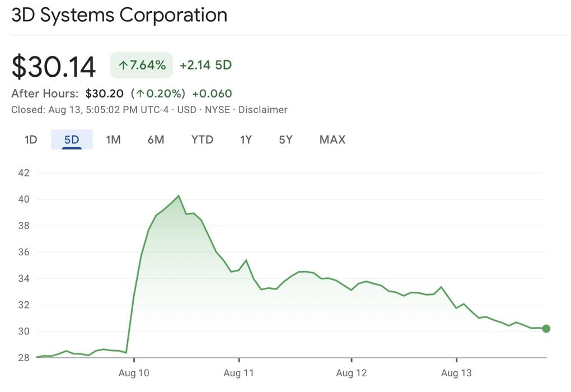Open the Disclaimer link
The image size is (571, 392).
[x=263, y=110]
